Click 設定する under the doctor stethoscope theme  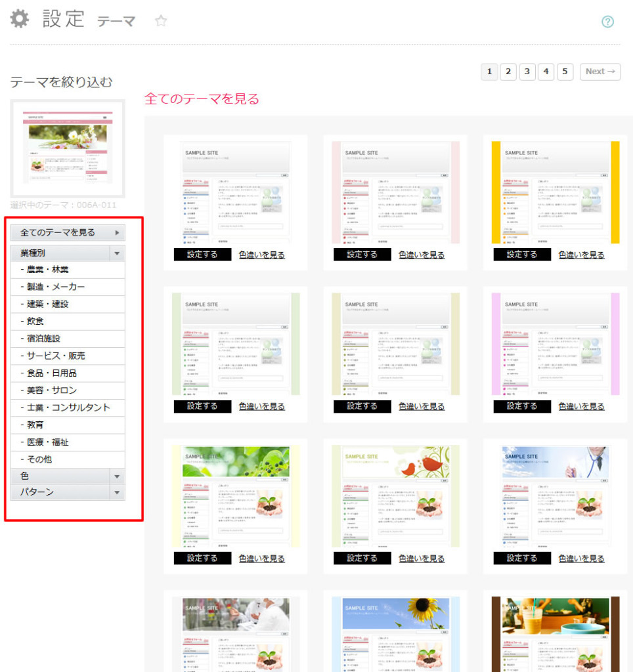point(522,558)
